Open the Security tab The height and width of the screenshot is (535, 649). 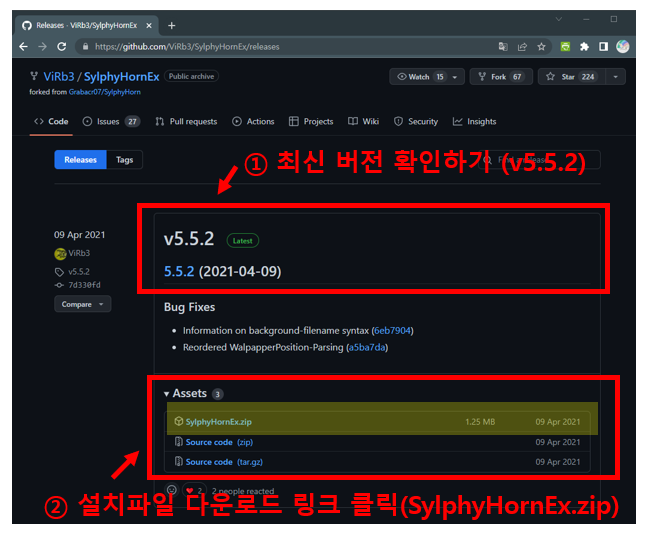[416, 122]
